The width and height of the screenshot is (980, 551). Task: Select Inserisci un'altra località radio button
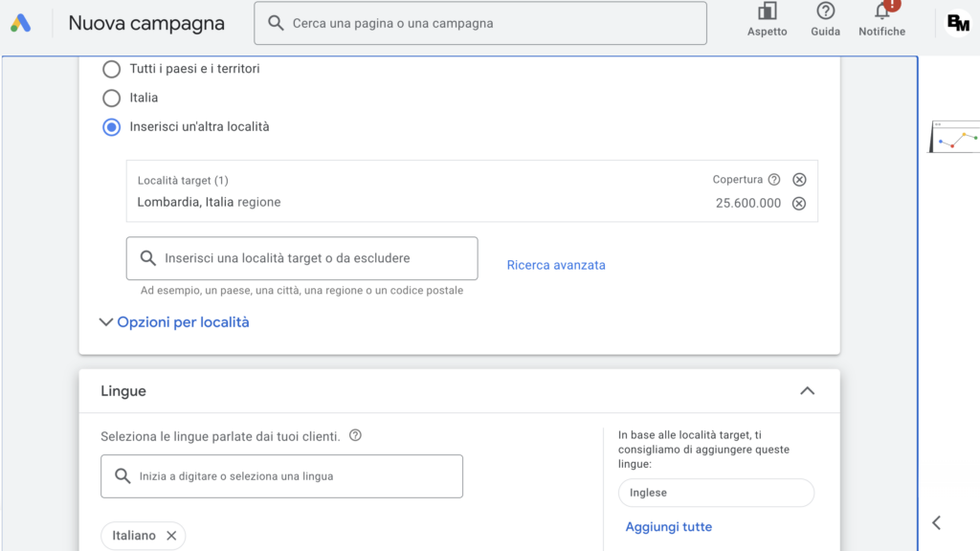pos(112,126)
